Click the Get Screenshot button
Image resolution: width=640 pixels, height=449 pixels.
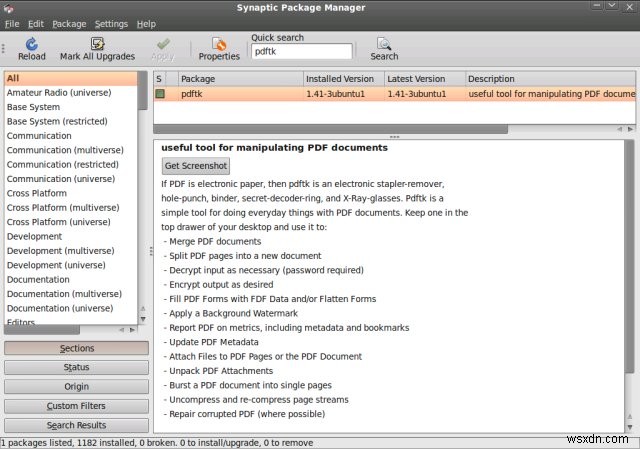196,166
